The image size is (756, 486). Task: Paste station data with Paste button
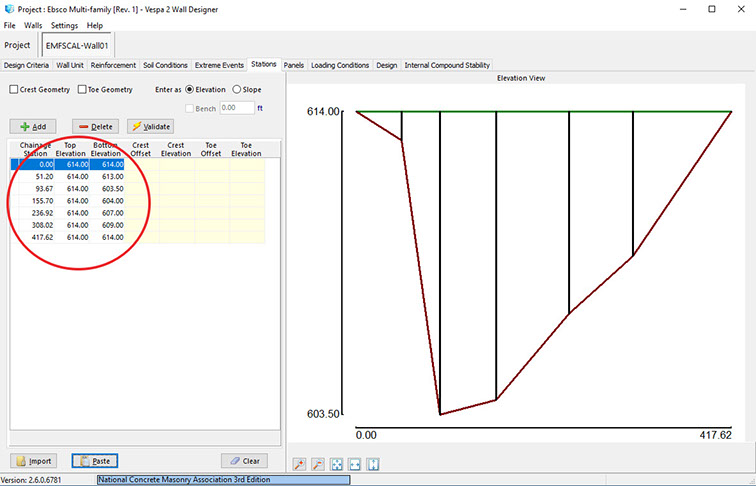95,461
